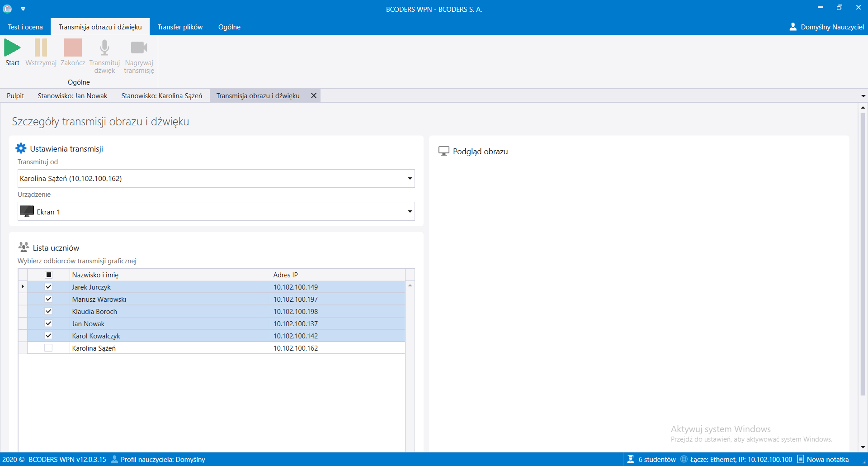Viewport: 868px width, 466px height.
Task: Open the document tab list dropdown arrow
Action: [863, 96]
